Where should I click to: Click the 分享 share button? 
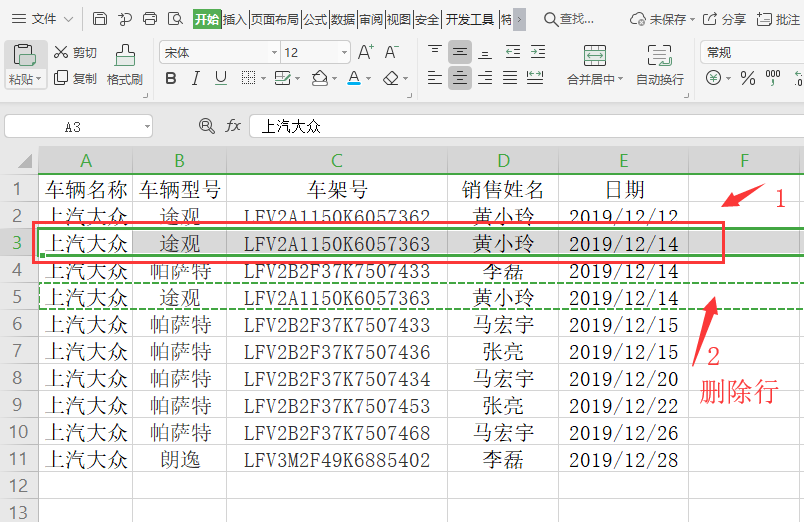click(723, 19)
